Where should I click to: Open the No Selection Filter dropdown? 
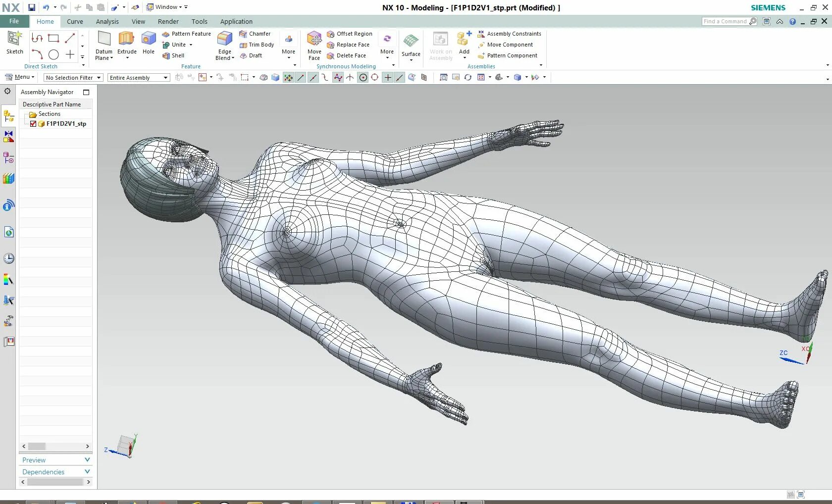(x=73, y=78)
